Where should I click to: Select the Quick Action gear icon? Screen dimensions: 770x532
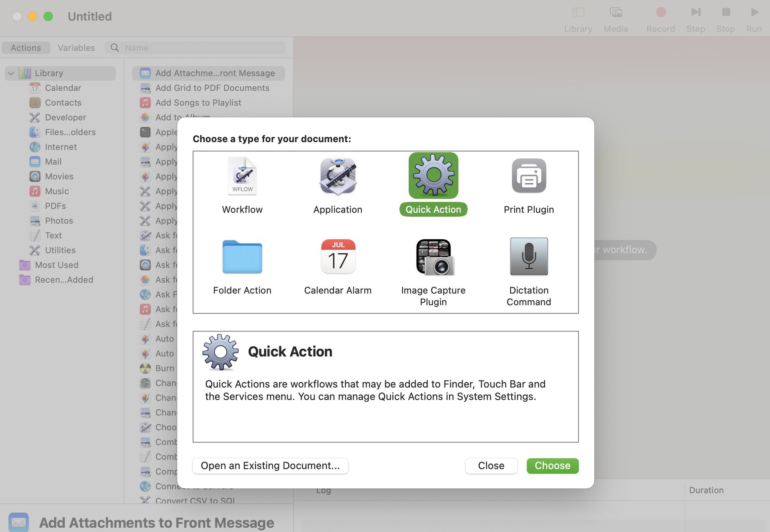[x=433, y=176]
